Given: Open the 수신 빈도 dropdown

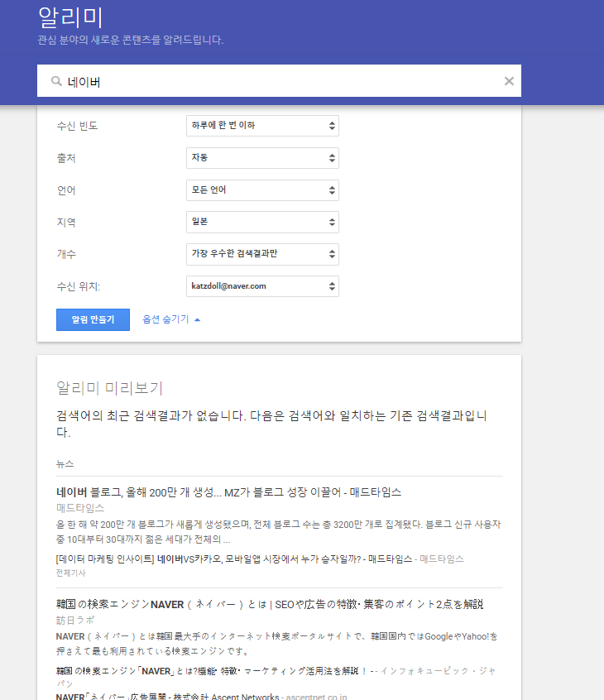Looking at the screenshot, I should pyautogui.click(x=262, y=126).
